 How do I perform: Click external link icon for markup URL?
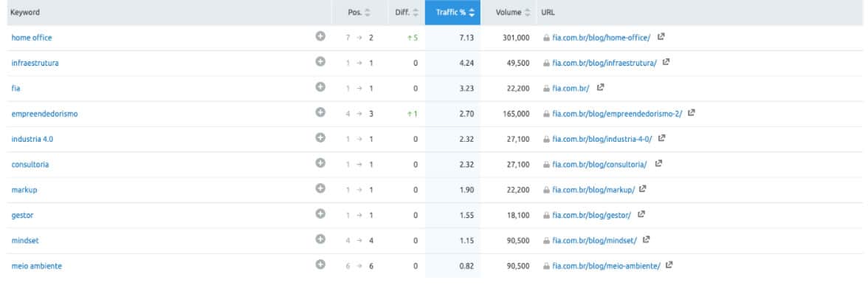pos(642,189)
